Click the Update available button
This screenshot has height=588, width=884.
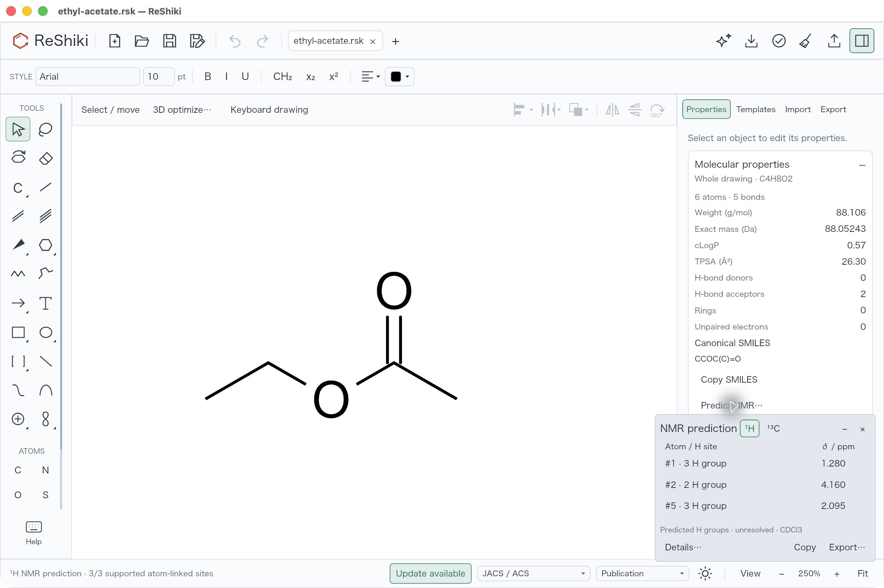click(x=430, y=574)
